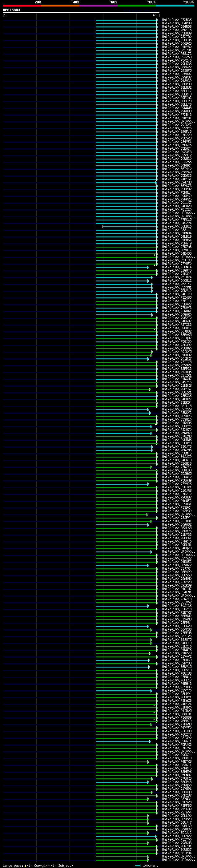This screenshot has height=868, width=197.
Task: Select the UniRef100_Q4D455 hit name
Action: [177, 254]
